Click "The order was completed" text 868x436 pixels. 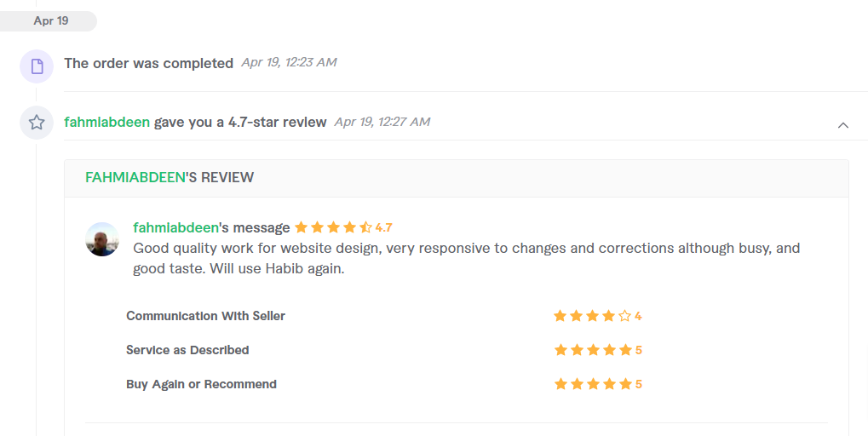148,63
